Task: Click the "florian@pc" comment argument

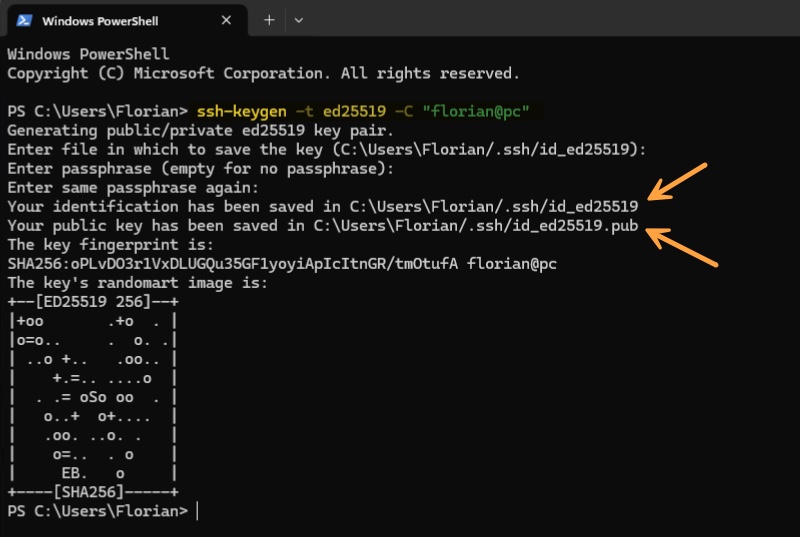Action: [x=476, y=111]
